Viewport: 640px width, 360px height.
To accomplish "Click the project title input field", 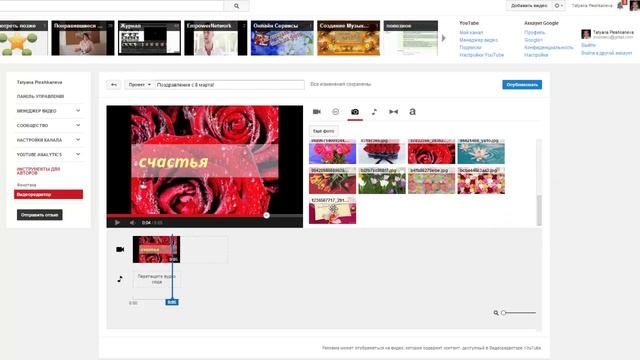I will (x=230, y=84).
